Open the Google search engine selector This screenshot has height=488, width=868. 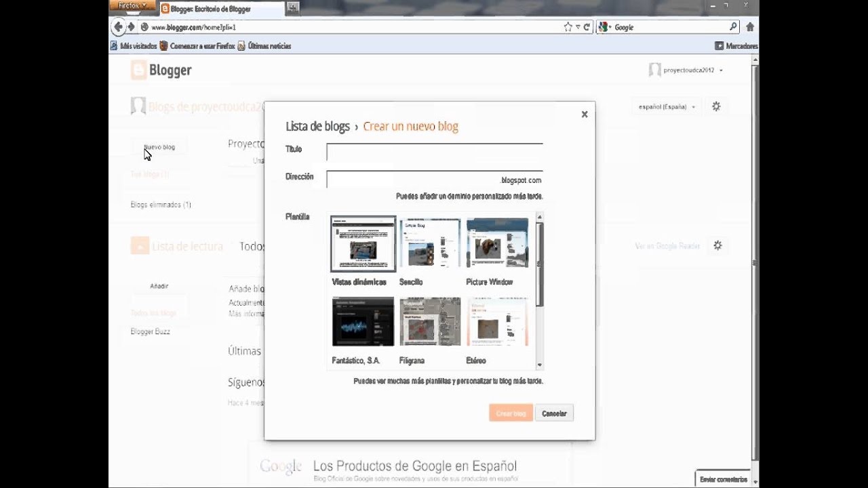tap(604, 27)
